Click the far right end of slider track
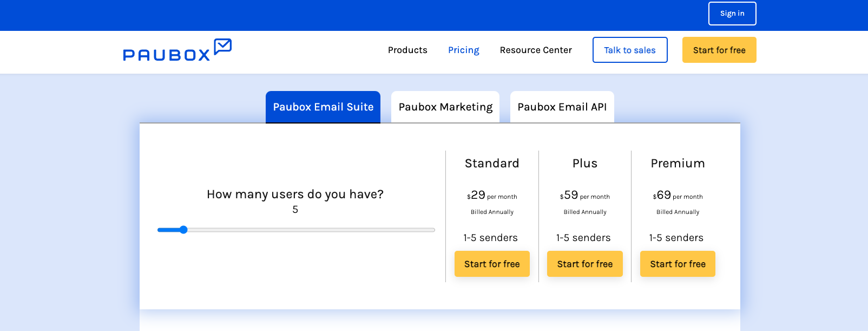Image resolution: width=868 pixels, height=331 pixels. 433,230
